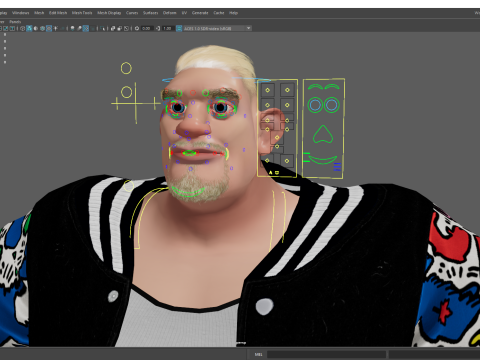Open the Panels viewport menu
Image resolution: width=480 pixels, height=360 pixels.
15,22
